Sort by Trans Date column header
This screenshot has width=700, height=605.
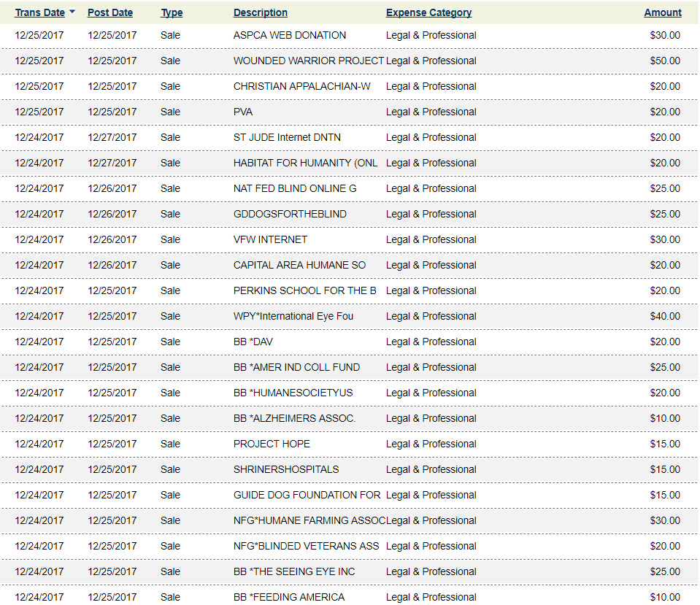coord(39,12)
